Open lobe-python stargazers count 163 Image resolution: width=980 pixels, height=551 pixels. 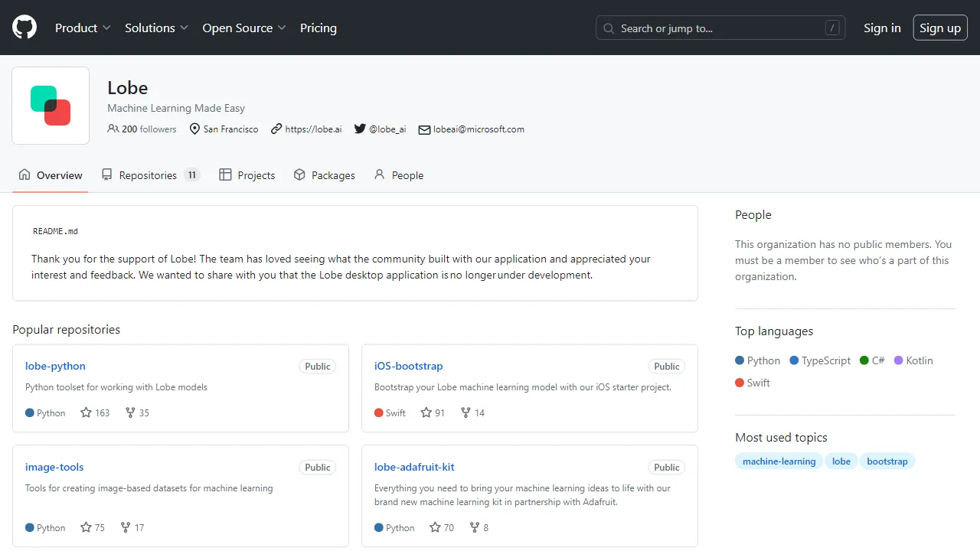95,412
